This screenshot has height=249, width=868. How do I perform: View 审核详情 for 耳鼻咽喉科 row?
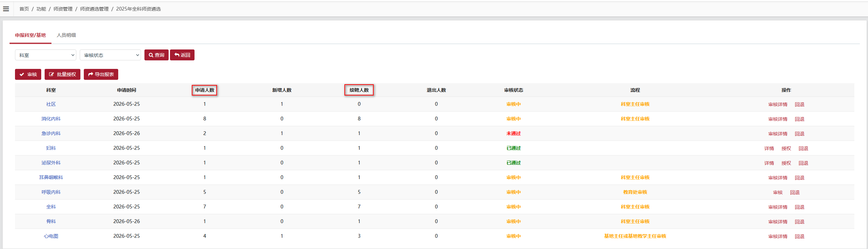(778, 178)
